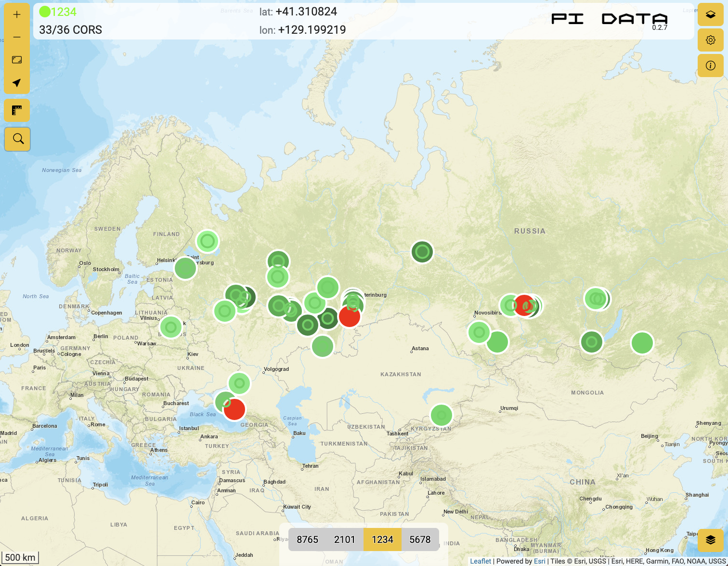Click the latitude value +41.310824
The width and height of the screenshot is (728, 566).
[x=306, y=12]
